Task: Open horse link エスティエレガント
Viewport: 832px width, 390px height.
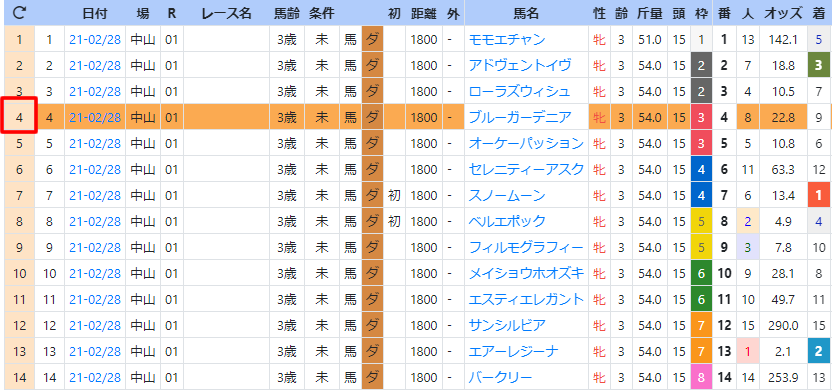Action: 526,299
